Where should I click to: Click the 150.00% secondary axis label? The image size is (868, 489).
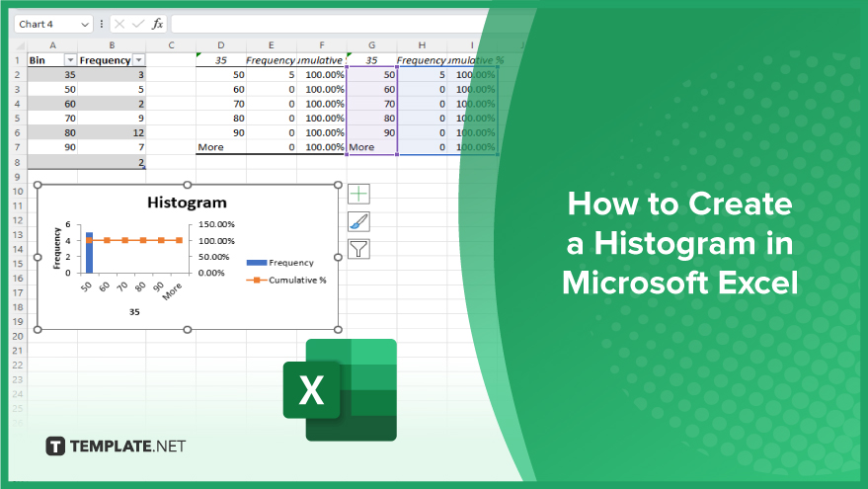(x=216, y=224)
